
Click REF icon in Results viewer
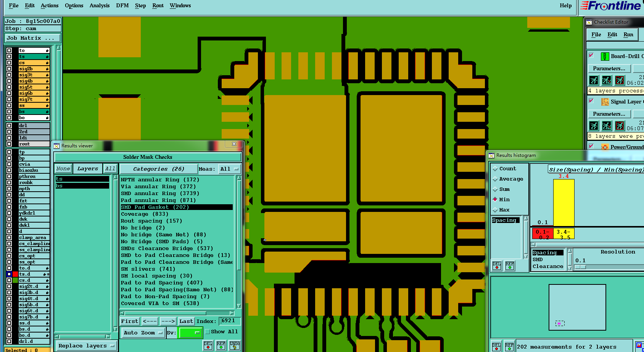point(221,346)
